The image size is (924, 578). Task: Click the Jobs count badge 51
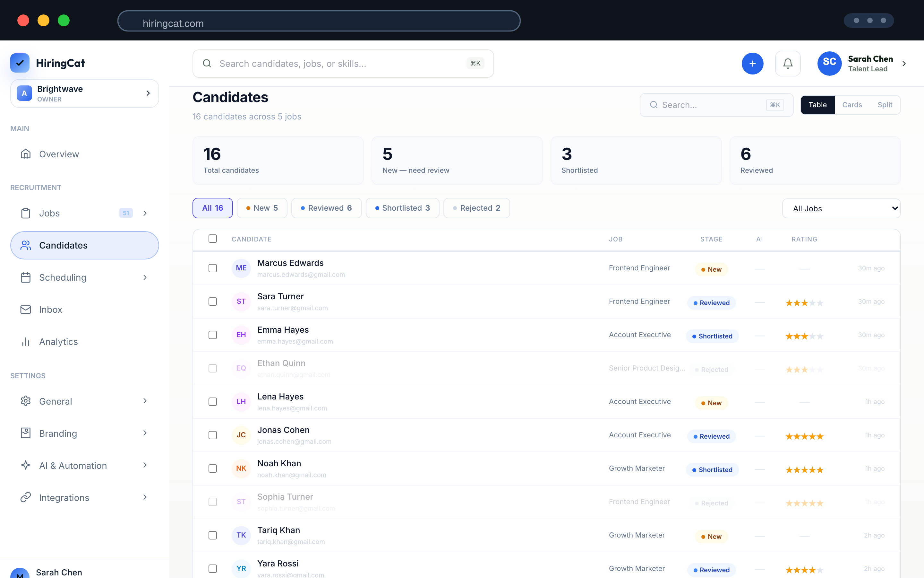126,213
